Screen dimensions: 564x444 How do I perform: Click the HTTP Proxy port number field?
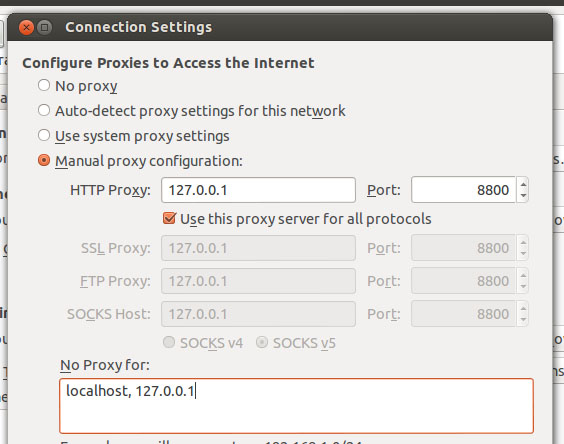(463, 190)
